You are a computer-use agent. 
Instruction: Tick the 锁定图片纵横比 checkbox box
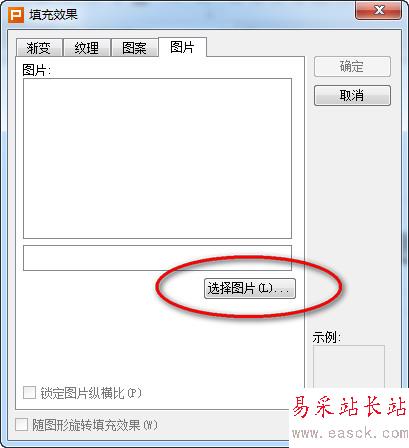(x=29, y=393)
